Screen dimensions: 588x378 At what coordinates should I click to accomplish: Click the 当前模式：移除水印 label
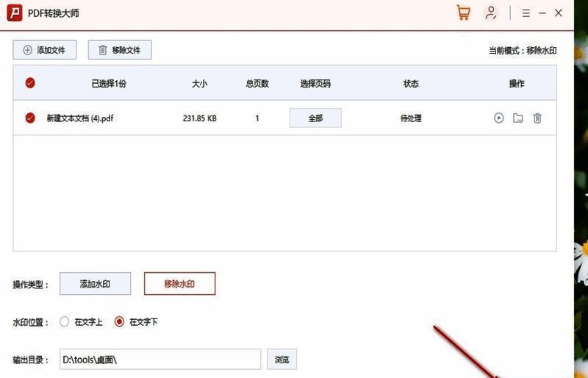[523, 50]
